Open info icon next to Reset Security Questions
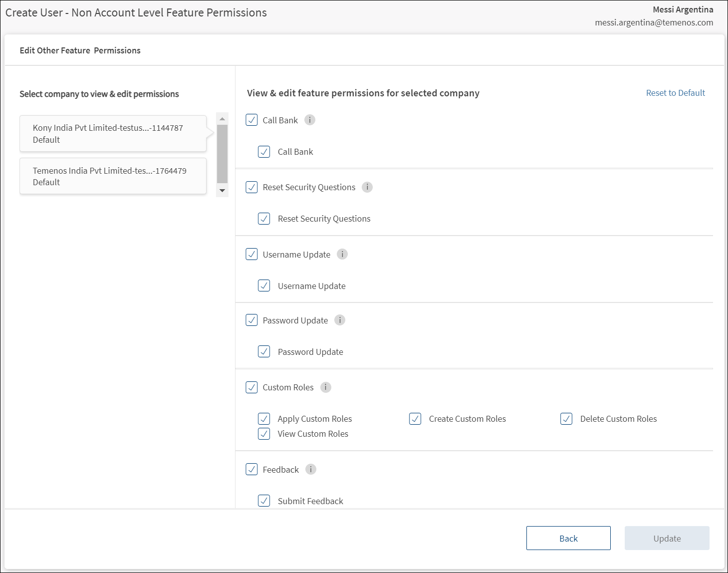Image resolution: width=728 pixels, height=573 pixels. [367, 187]
